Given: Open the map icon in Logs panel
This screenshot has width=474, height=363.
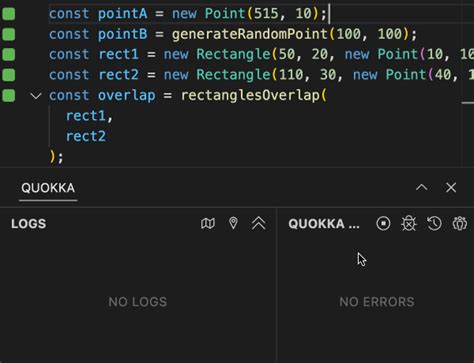Looking at the screenshot, I should point(208,223).
